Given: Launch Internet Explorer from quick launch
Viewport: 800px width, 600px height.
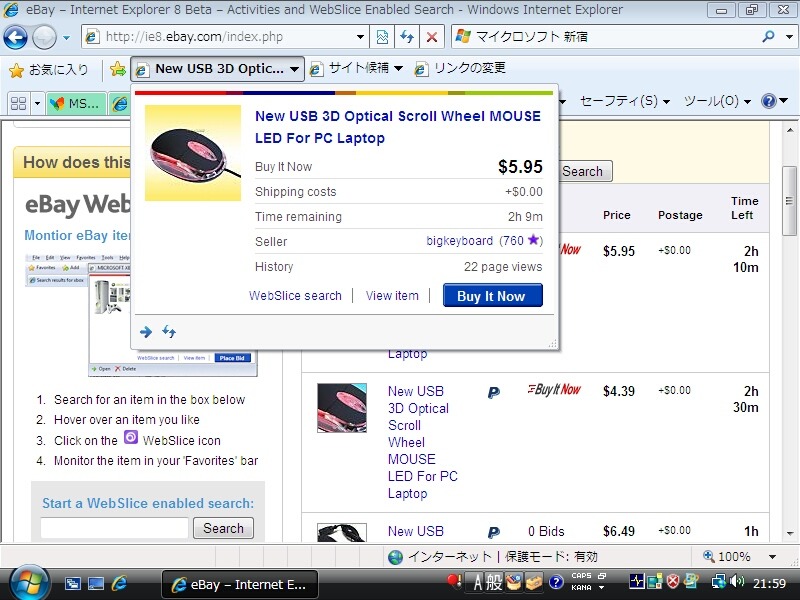Looking at the screenshot, I should click(x=120, y=584).
